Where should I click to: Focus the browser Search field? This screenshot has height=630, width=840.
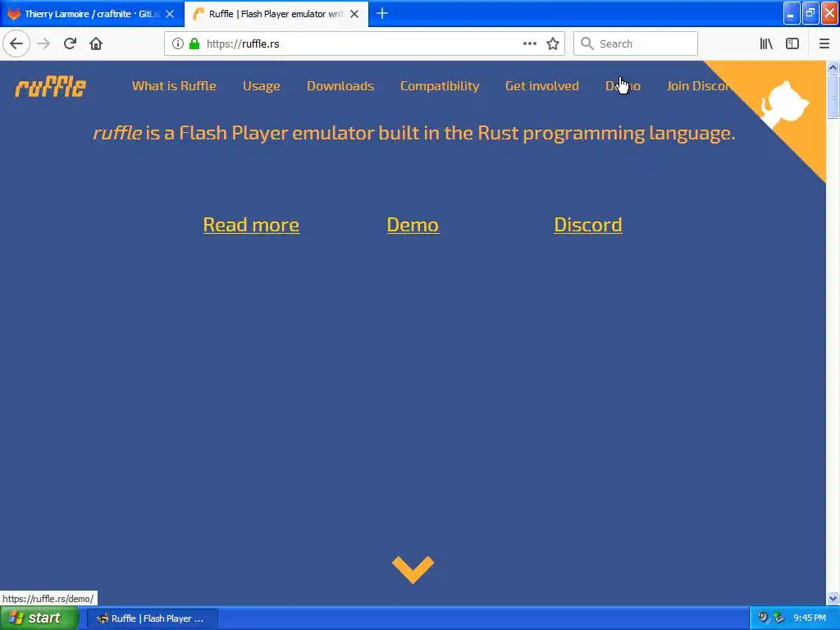pos(636,43)
